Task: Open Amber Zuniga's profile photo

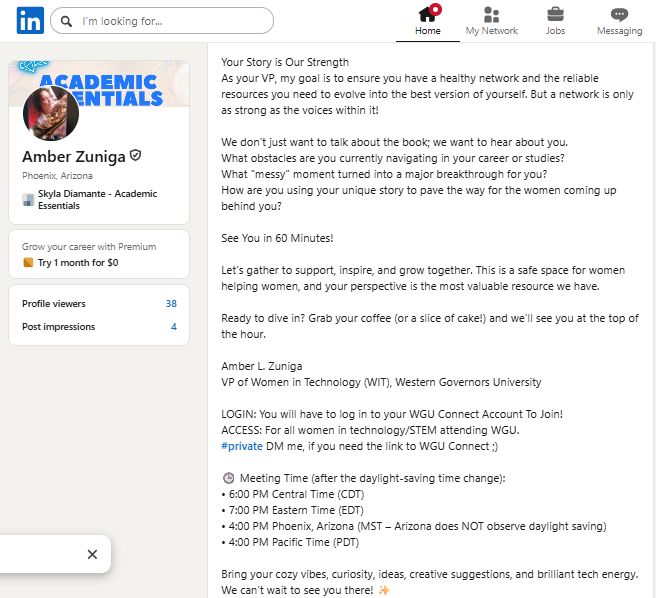Action: pyautogui.click(x=51, y=113)
